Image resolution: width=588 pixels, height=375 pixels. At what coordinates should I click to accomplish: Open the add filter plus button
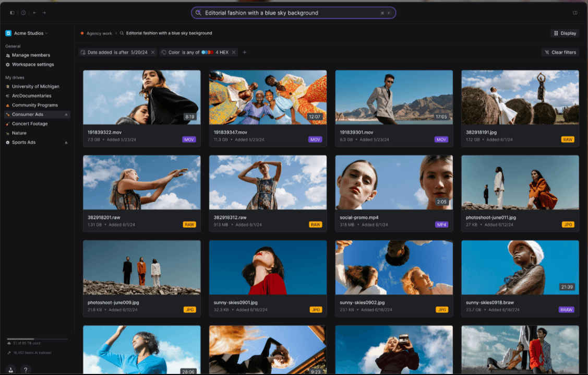point(245,52)
